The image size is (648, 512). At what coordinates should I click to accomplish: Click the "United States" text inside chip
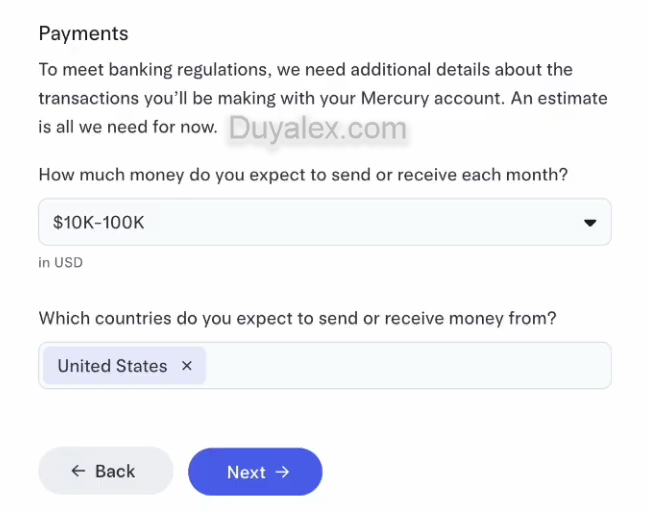point(112,366)
